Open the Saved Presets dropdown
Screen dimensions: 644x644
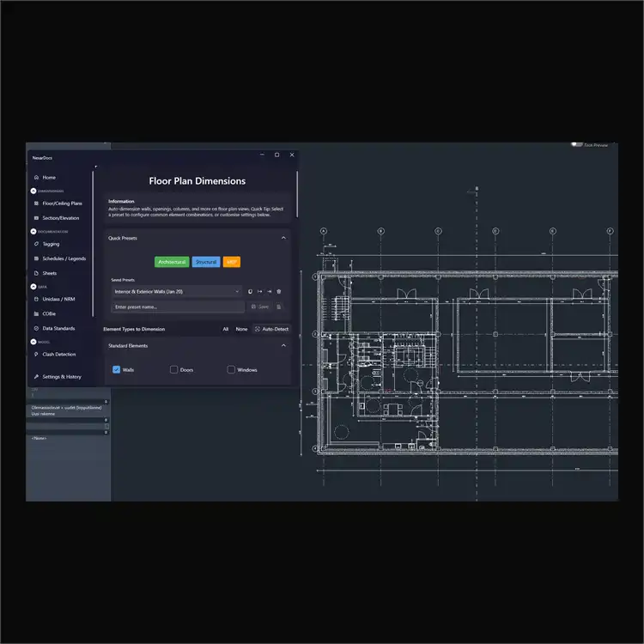point(177,292)
